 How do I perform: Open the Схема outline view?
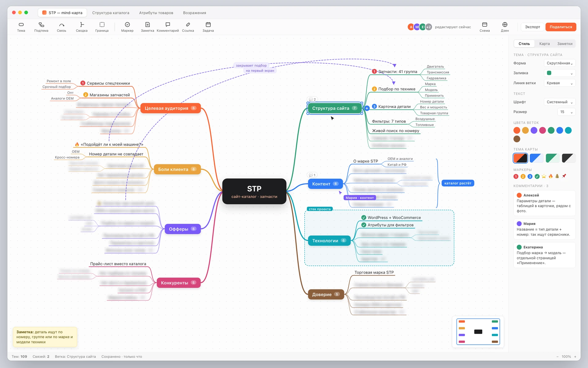(x=484, y=27)
